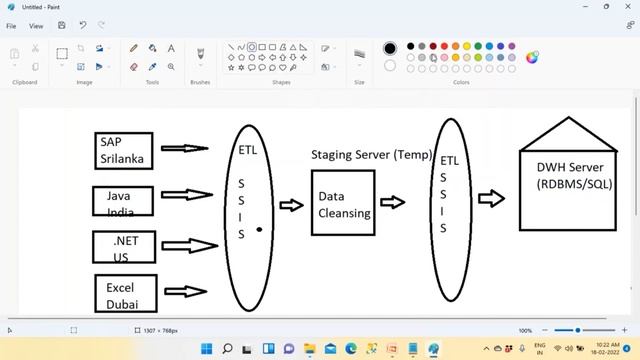Viewport: 640px width, 360px height.
Task: Click the vertical canvas scrollbar
Action: click(x=636, y=156)
